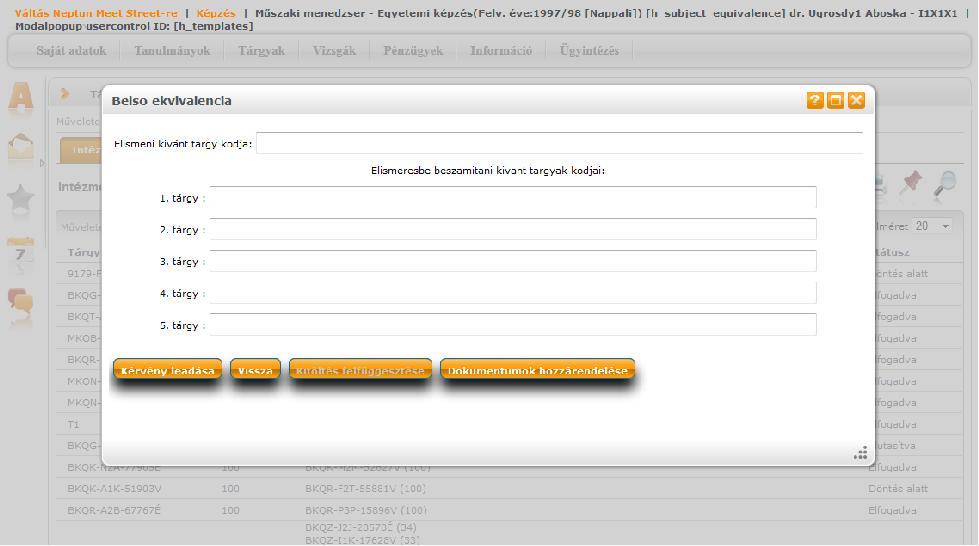
Task: Maximize the Belso ekvivalencia dialog
Action: tap(835, 101)
